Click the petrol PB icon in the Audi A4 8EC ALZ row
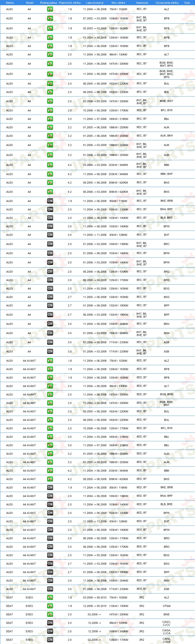Screen dimensions: 195x644 [50, 9]
